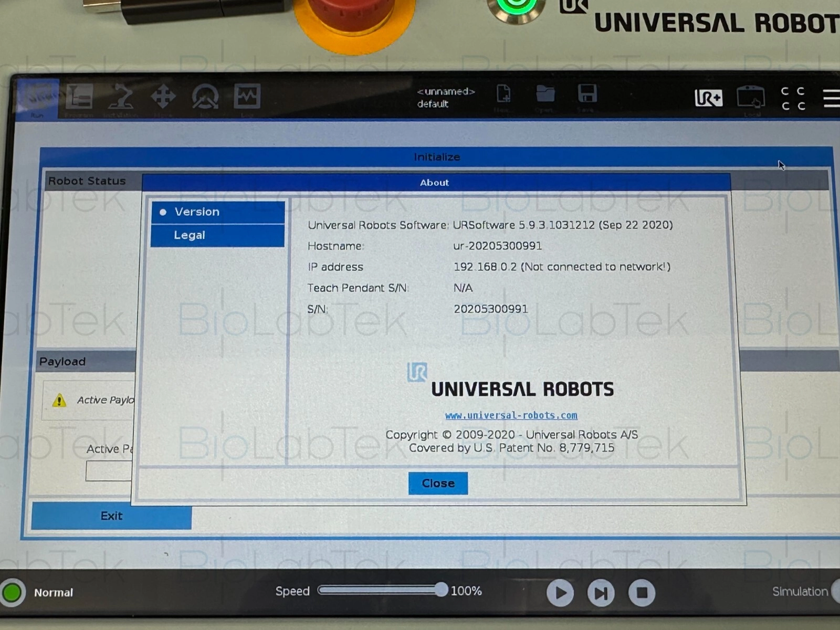Select the Version tab in About

pos(218,212)
